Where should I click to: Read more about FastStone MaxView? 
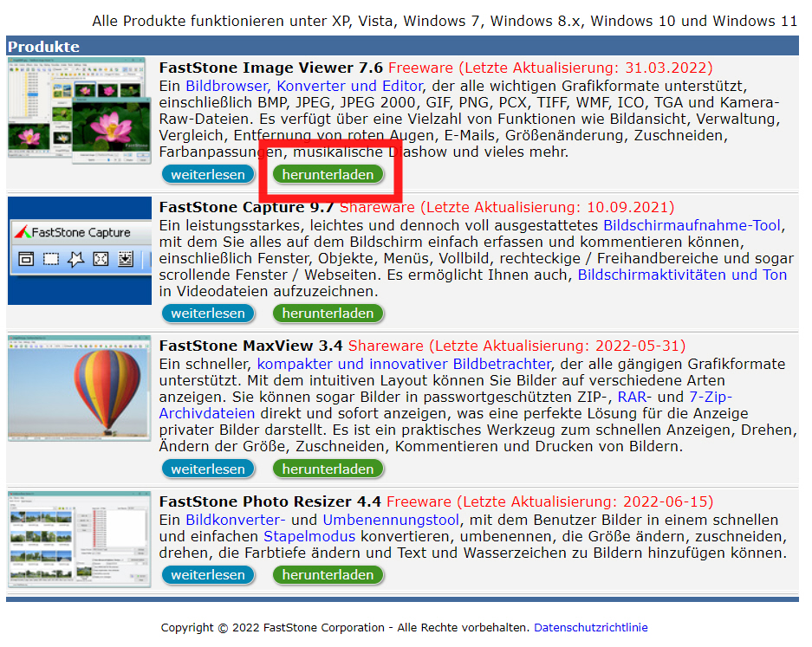point(208,469)
